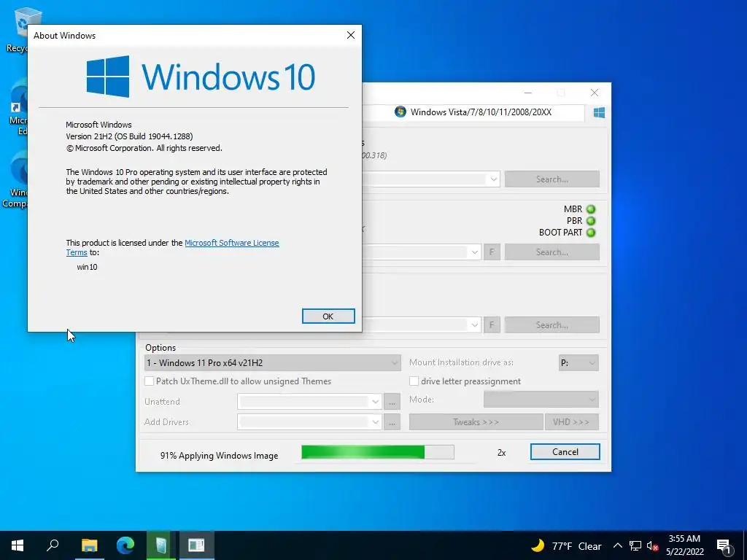This screenshot has height=560, width=747.
Task: Cancel the Windows image application
Action: pyautogui.click(x=565, y=452)
